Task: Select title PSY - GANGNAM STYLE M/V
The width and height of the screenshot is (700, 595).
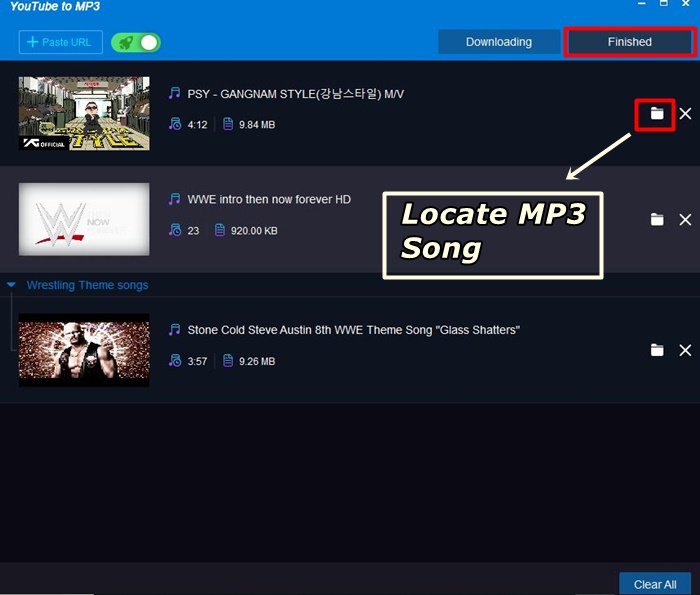Action: pos(296,94)
